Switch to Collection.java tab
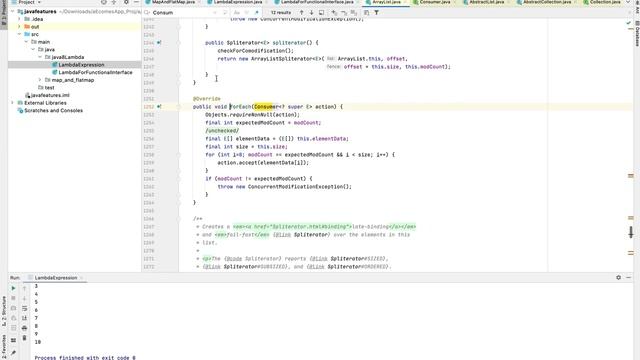640x360 pixels. pyautogui.click(x=605, y=2)
